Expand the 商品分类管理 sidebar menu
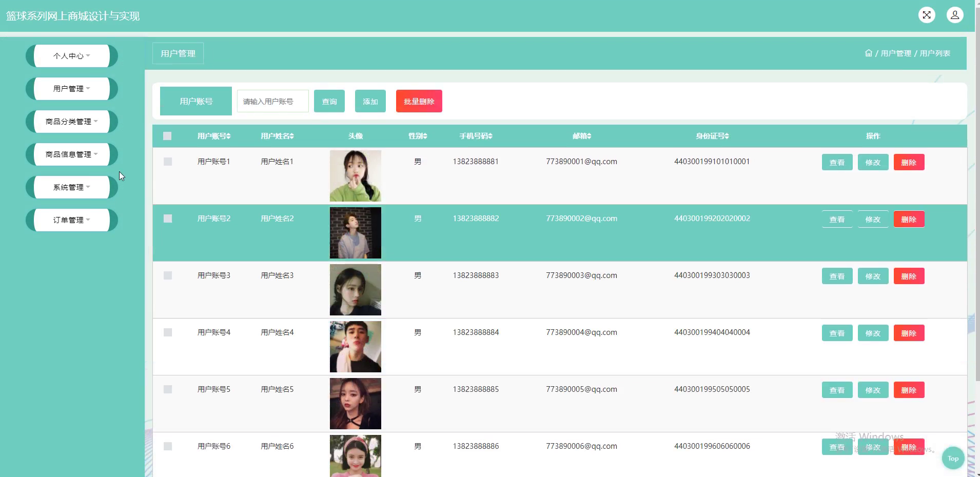 tap(72, 122)
